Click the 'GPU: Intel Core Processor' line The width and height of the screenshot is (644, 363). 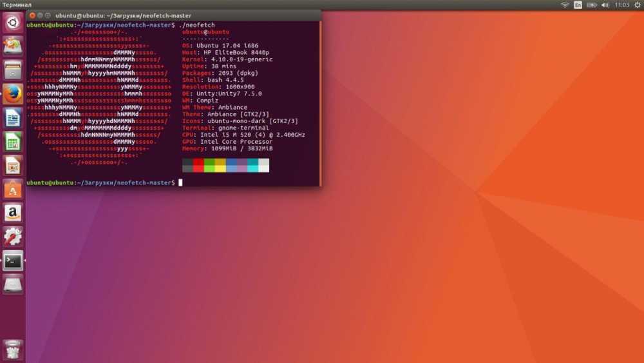tap(227, 141)
